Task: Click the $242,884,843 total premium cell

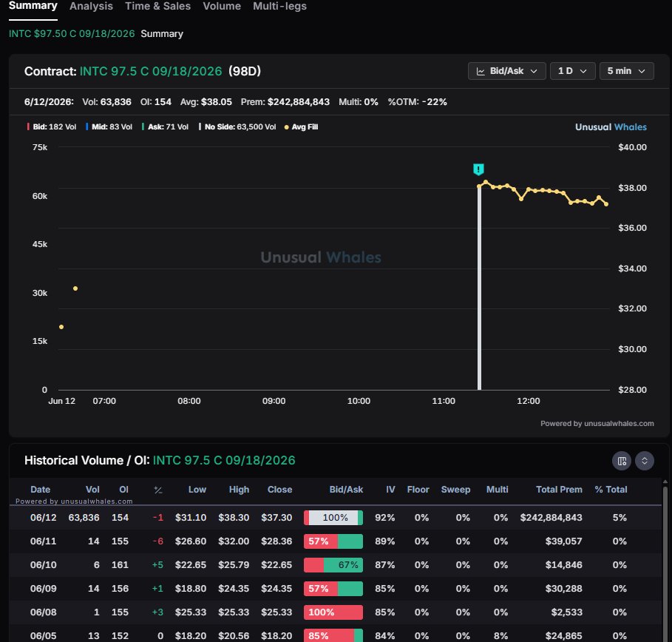Action: click(551, 518)
